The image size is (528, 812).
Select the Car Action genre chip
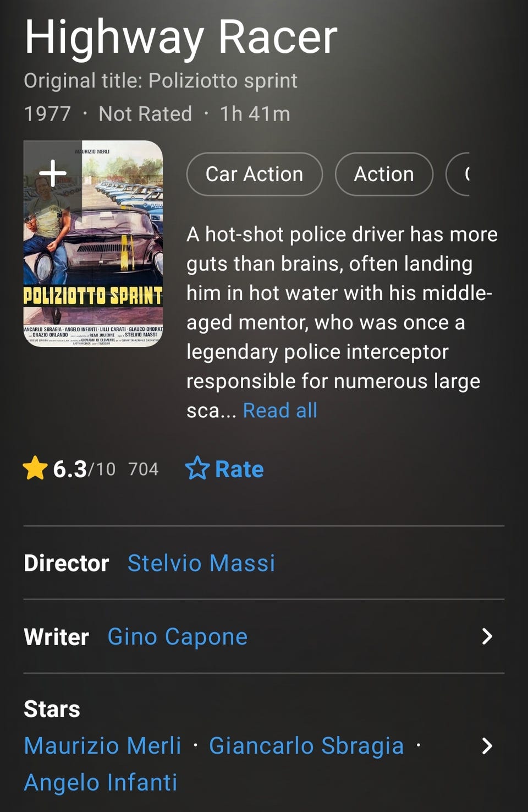(x=254, y=174)
